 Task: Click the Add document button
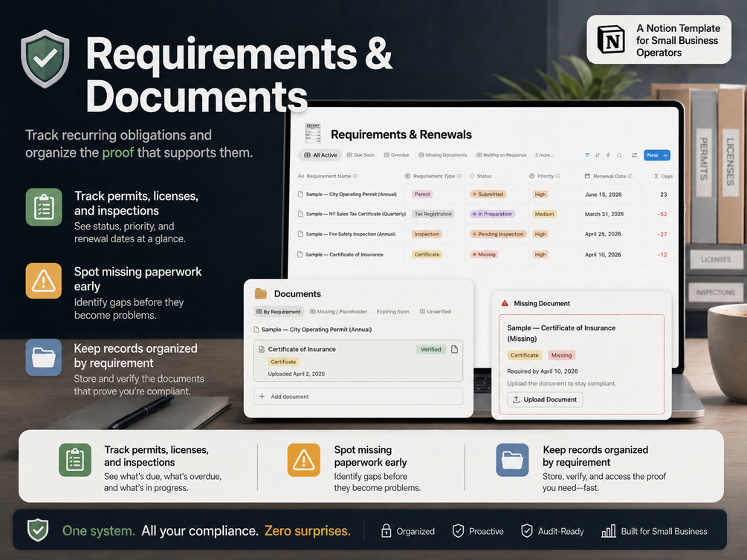(358, 396)
